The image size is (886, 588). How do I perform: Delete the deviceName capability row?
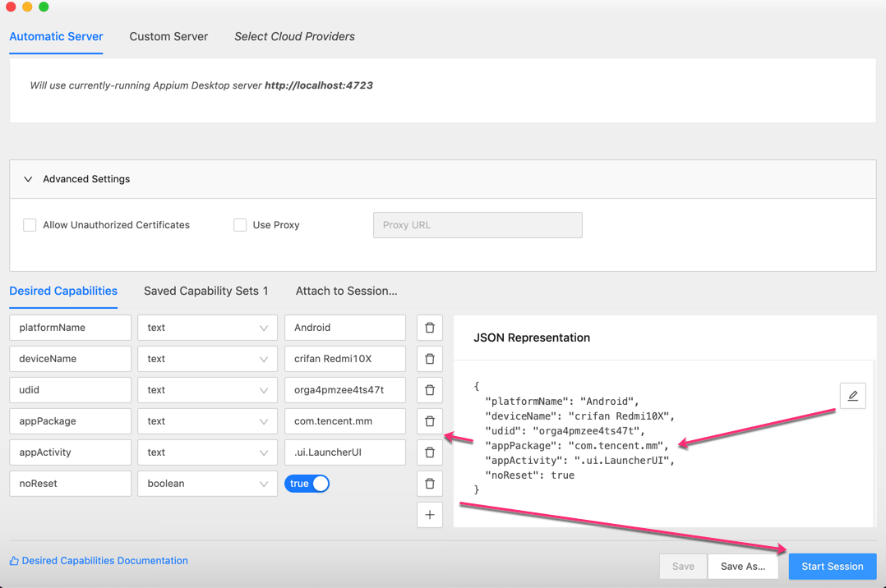(430, 359)
